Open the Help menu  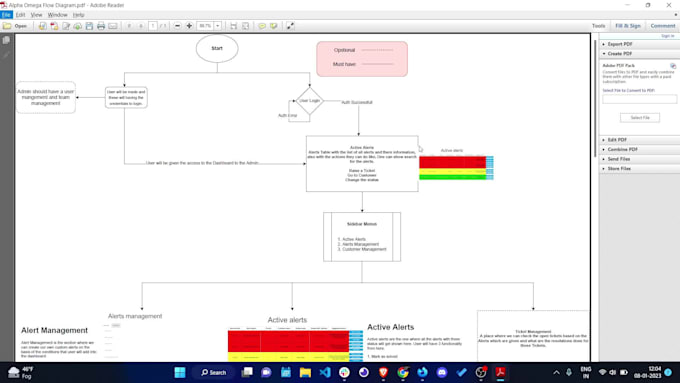point(78,15)
